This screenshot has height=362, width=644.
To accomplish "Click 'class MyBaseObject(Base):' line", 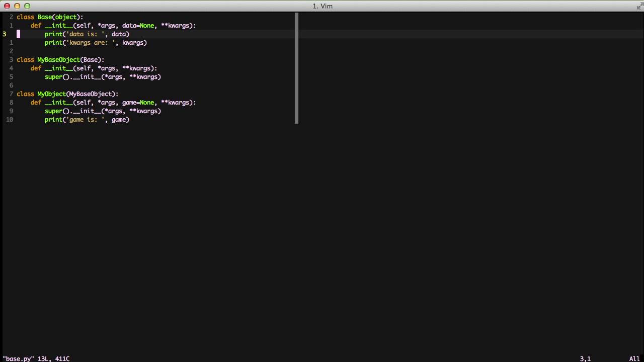I will 60,60.
